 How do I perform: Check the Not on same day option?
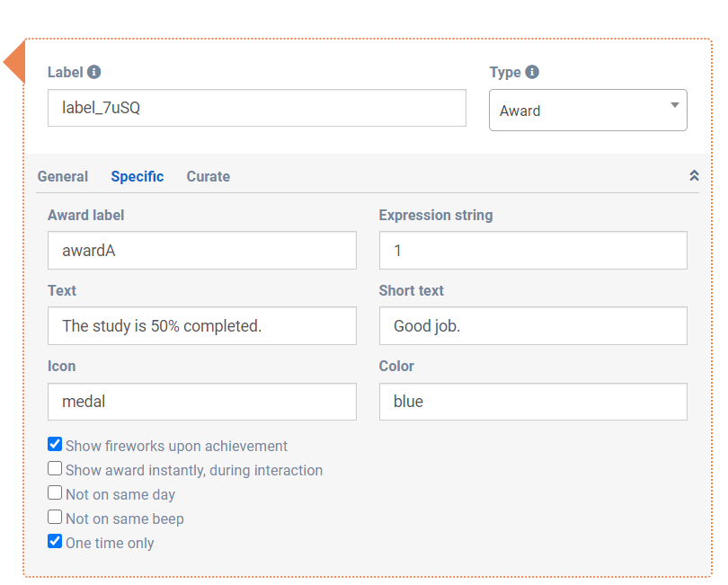coord(56,493)
